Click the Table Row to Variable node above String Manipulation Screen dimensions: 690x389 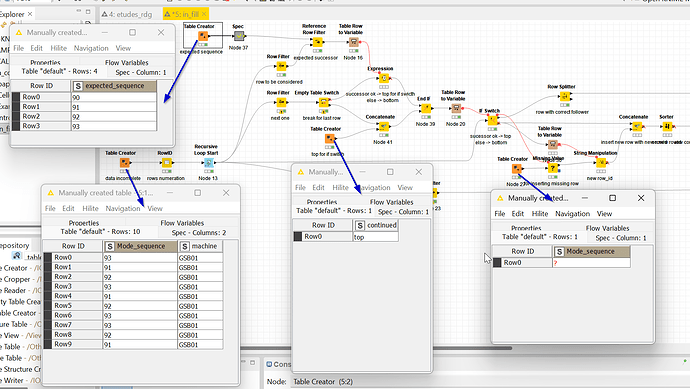click(553, 144)
